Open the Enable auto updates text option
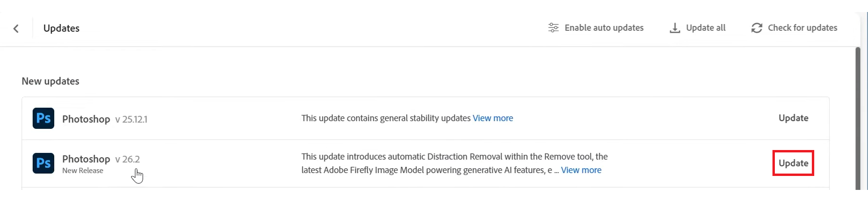868x200 pixels. tap(603, 28)
